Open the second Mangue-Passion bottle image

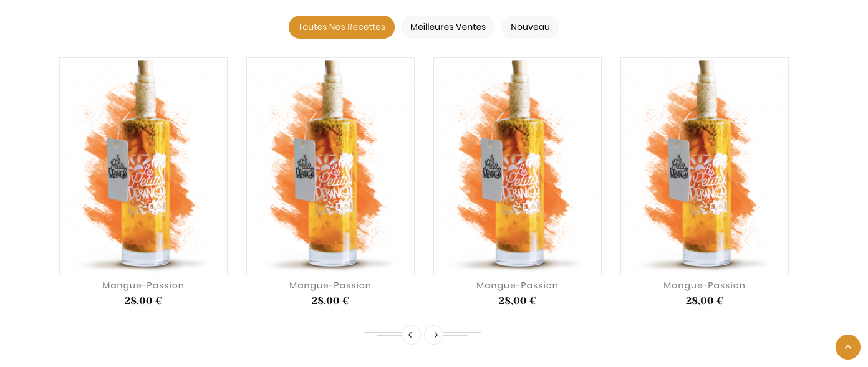[x=330, y=166]
